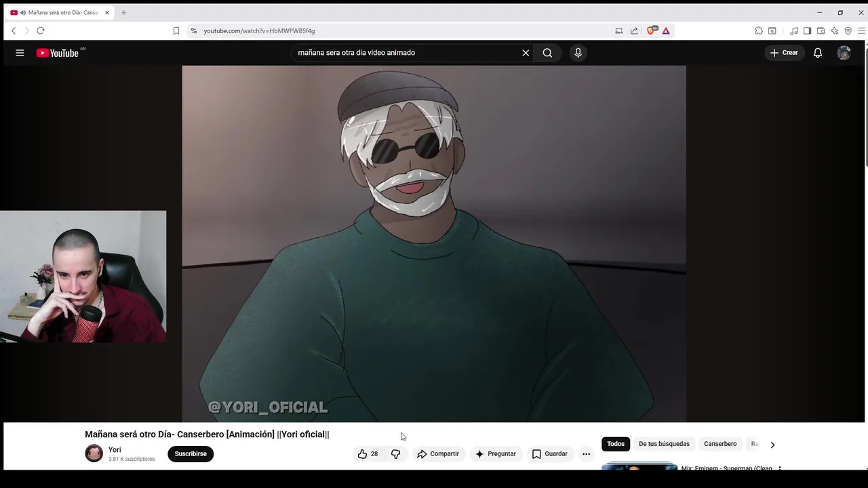
Task: Click the Crear button
Action: pos(784,53)
